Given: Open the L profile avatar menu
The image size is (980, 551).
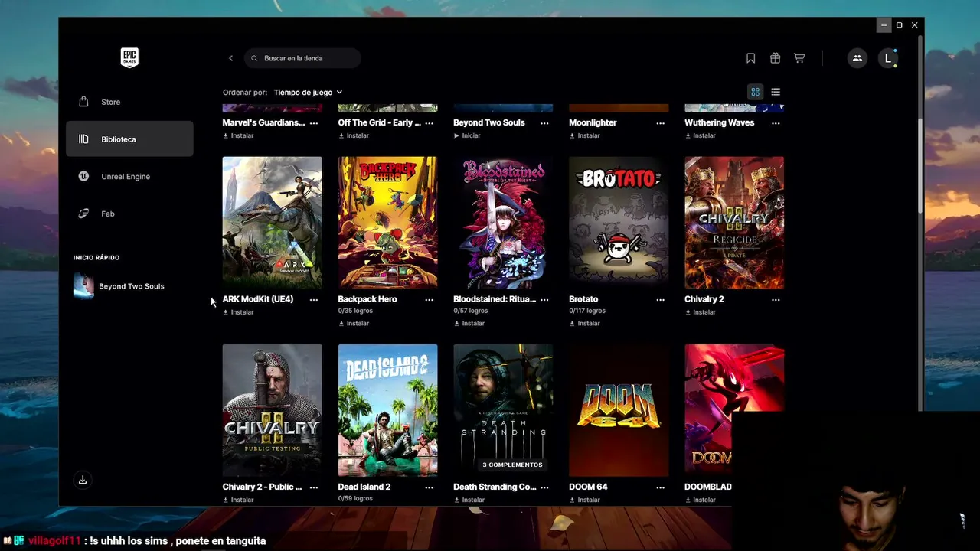Looking at the screenshot, I should coord(888,58).
